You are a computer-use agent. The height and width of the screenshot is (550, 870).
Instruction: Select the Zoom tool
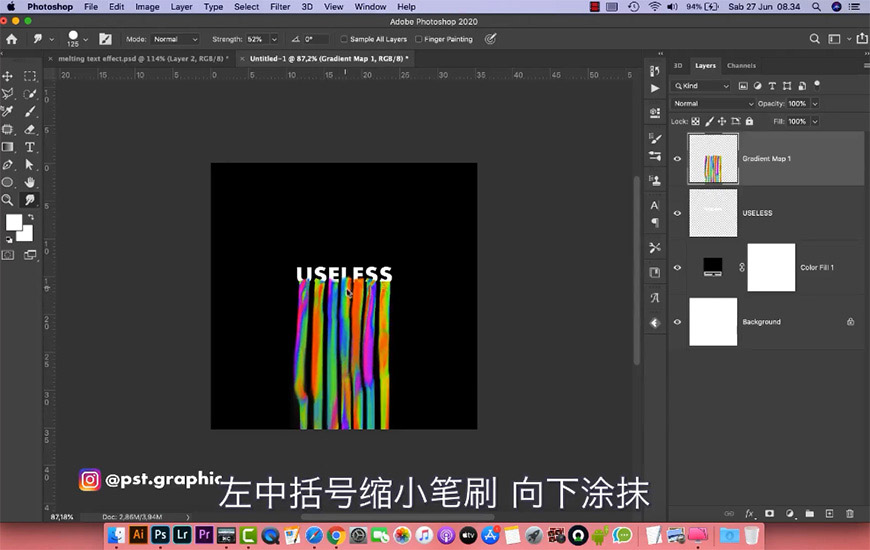point(8,200)
